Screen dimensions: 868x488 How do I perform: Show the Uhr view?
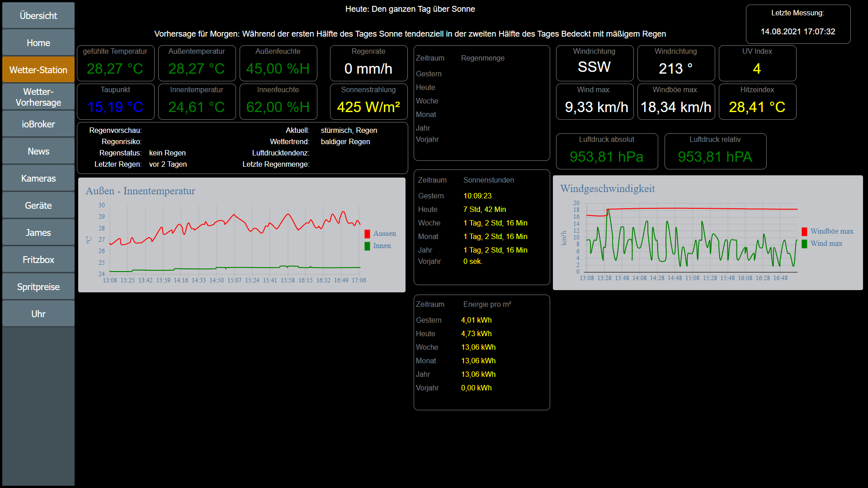pyautogui.click(x=38, y=314)
